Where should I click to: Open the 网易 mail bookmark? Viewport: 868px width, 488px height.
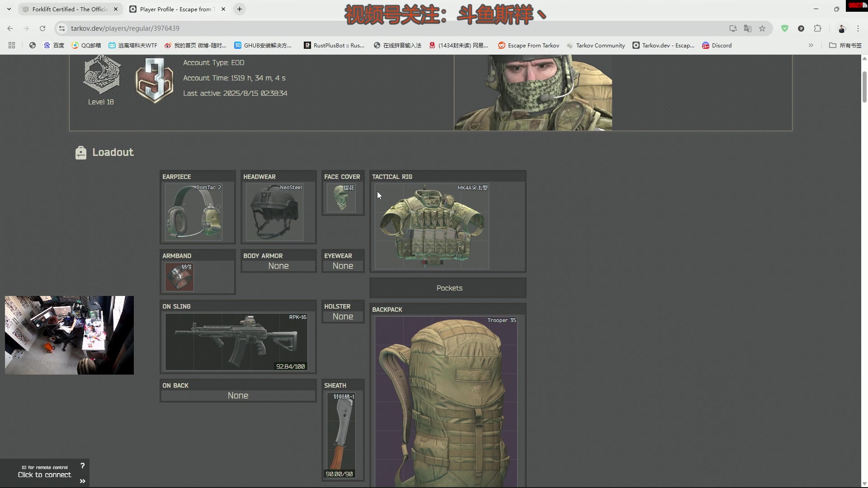coord(458,45)
